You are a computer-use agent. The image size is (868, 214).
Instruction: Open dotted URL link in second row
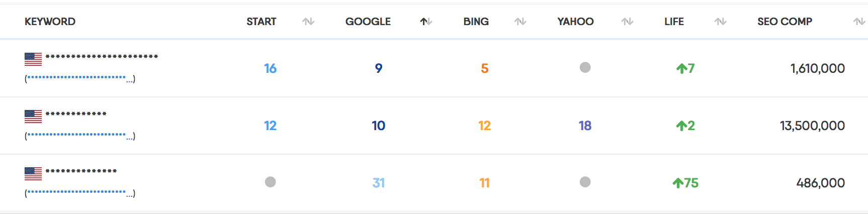click(x=80, y=136)
